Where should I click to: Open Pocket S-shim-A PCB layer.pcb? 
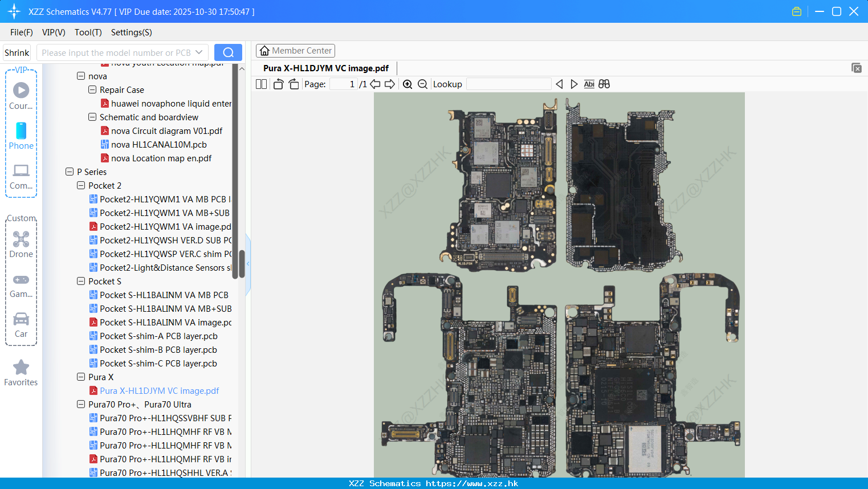pyautogui.click(x=153, y=336)
